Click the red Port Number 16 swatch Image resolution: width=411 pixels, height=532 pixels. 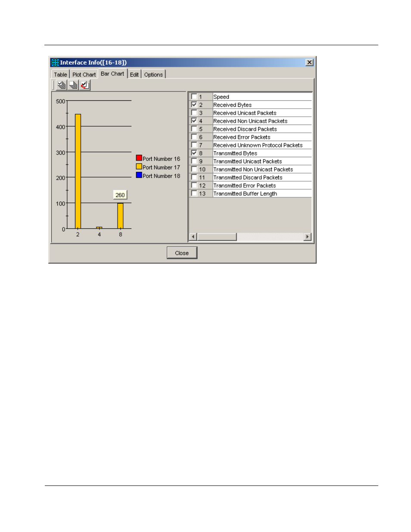point(139,158)
